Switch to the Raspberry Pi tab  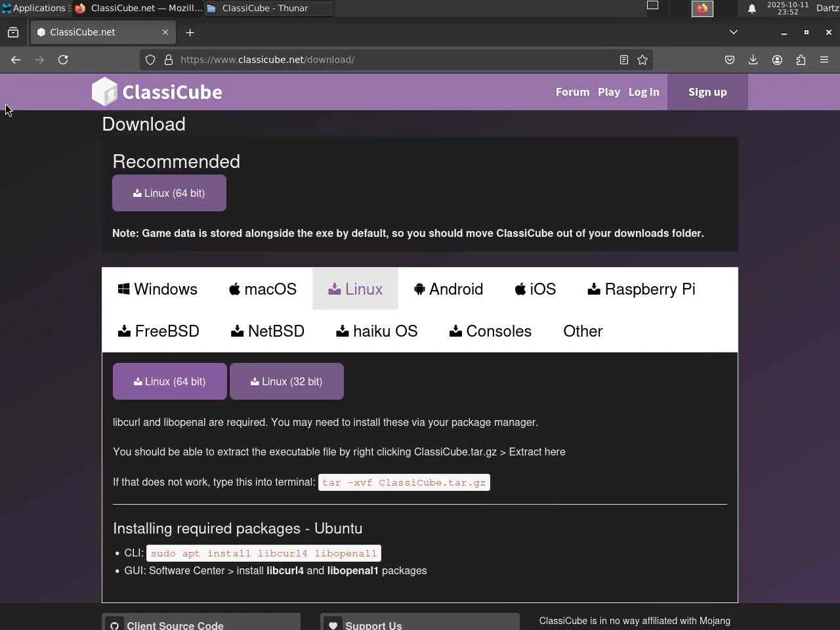pos(641,289)
